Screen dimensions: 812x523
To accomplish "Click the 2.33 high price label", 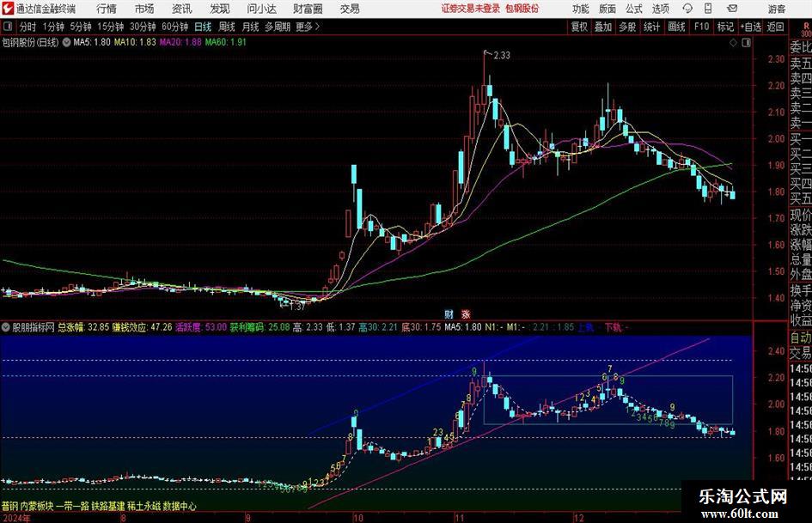I will (501, 55).
